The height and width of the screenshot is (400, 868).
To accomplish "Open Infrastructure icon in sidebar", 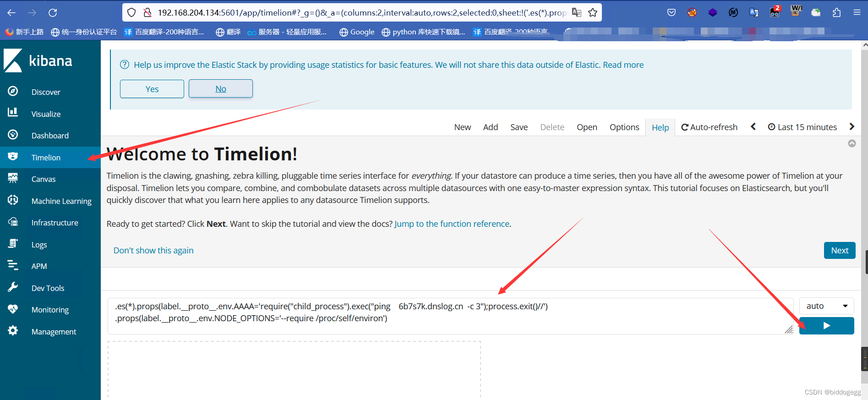I will pyautogui.click(x=13, y=222).
